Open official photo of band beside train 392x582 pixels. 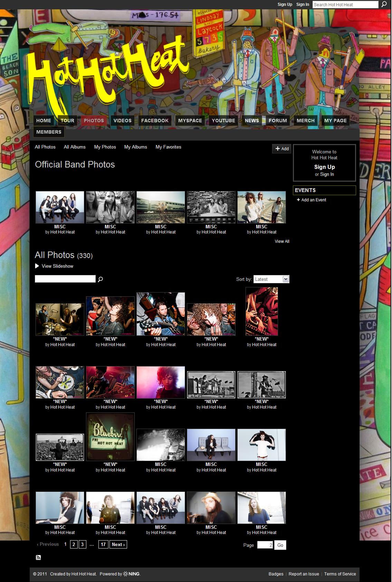[161, 207]
